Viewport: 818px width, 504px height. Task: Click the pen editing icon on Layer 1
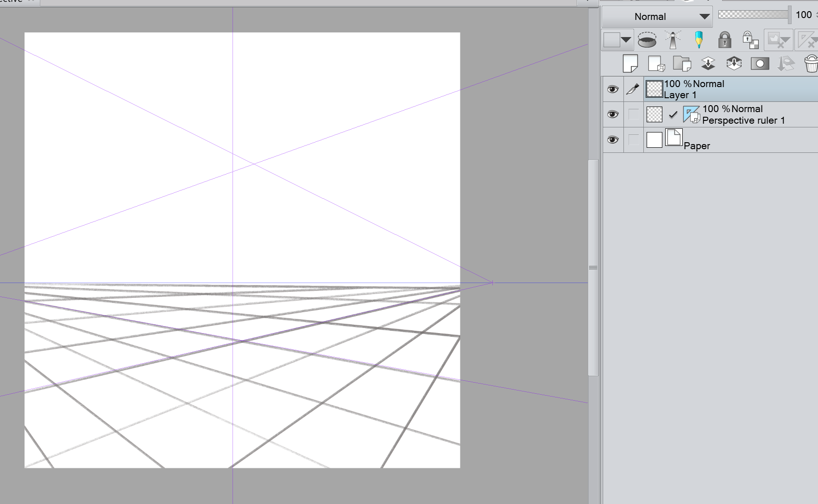click(633, 89)
